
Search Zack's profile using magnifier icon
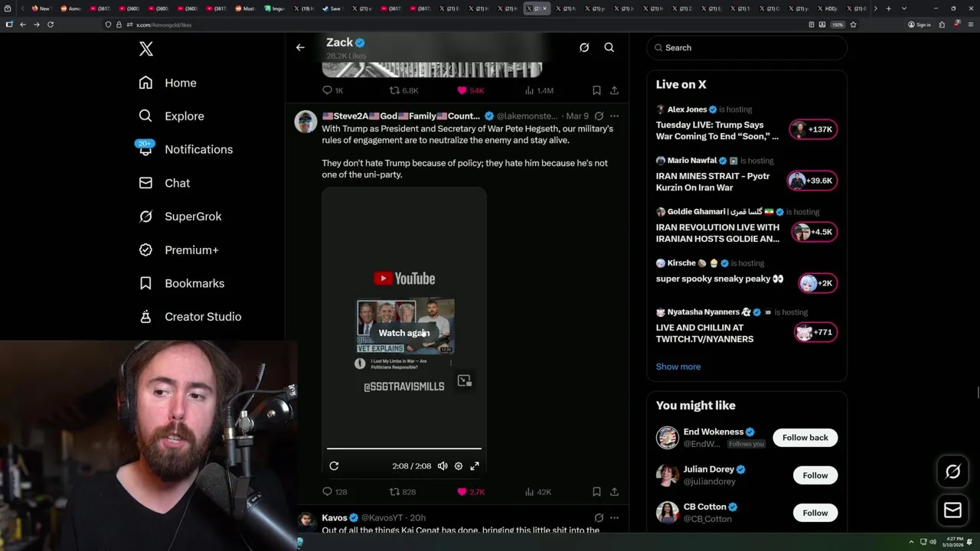(x=609, y=47)
